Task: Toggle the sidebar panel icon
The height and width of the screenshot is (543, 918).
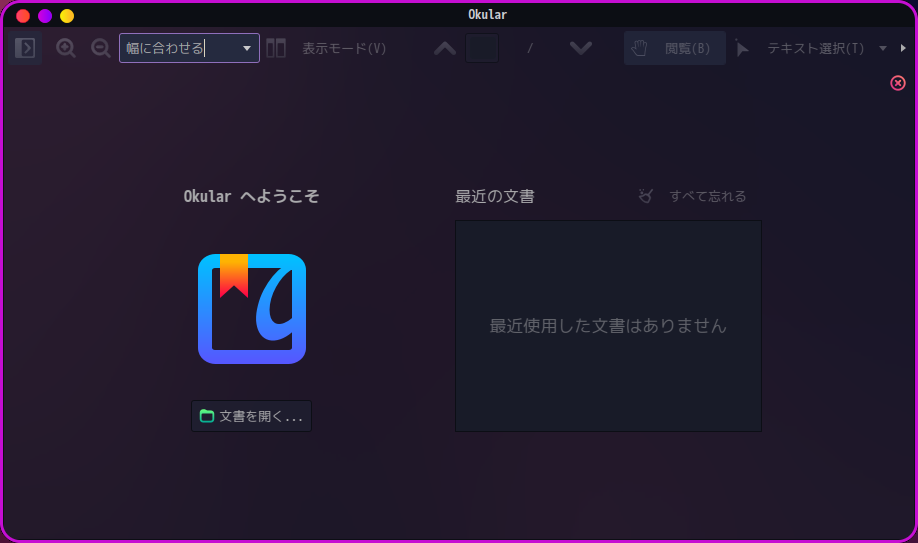Action: point(25,48)
